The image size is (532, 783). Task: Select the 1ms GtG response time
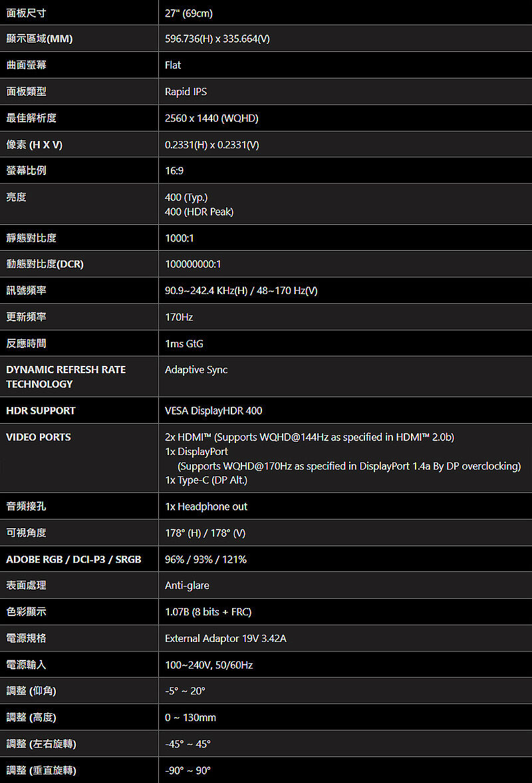tap(184, 343)
